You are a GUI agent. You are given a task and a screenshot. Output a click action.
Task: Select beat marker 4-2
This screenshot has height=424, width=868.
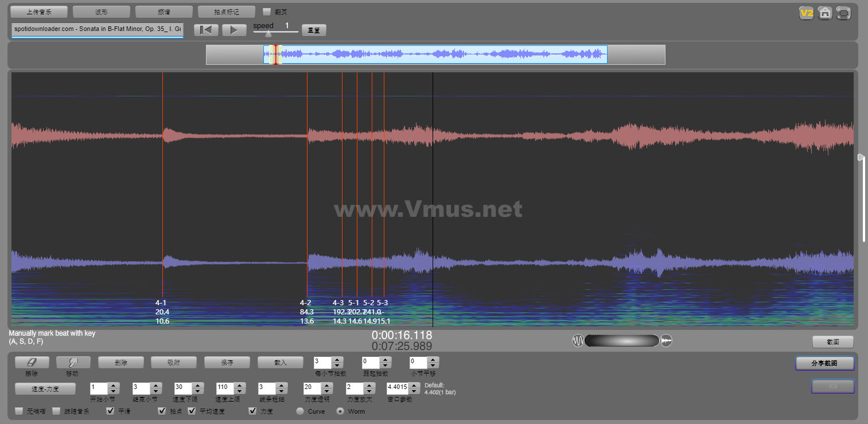pyautogui.click(x=306, y=302)
